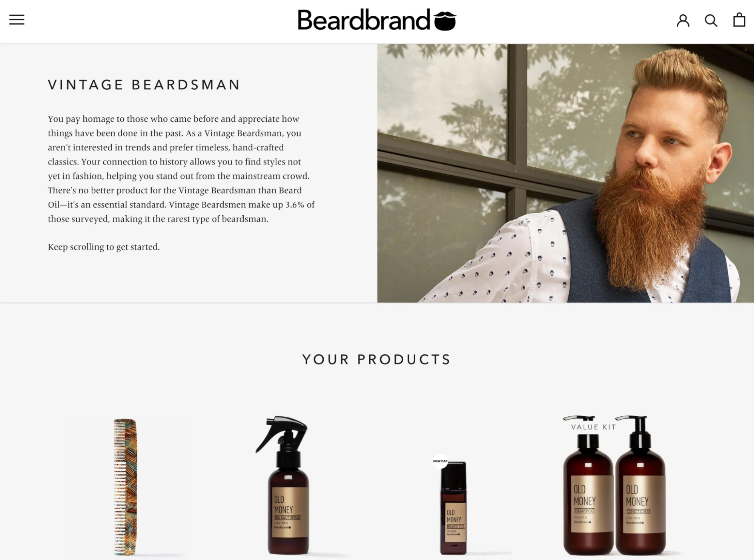
Task: Click the Value Kit label
Action: pos(593,427)
